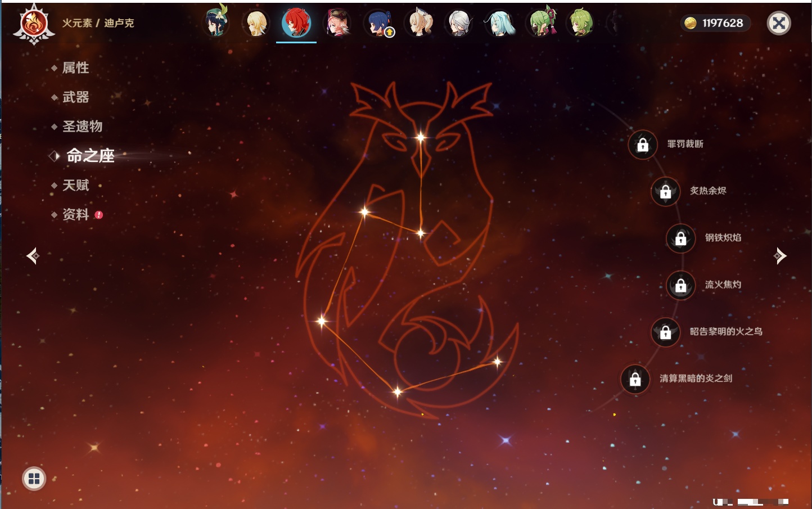The image size is (812, 509).
Task: Open locked constellation icon for 昭告黎明的火之鸟
Action: [x=666, y=332]
